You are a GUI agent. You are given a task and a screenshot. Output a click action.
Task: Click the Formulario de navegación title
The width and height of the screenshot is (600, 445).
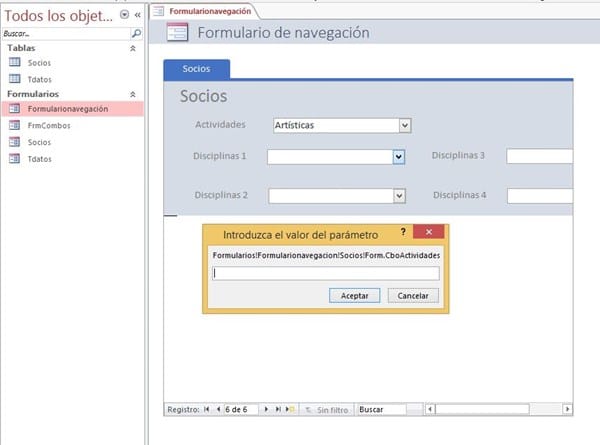coord(284,33)
